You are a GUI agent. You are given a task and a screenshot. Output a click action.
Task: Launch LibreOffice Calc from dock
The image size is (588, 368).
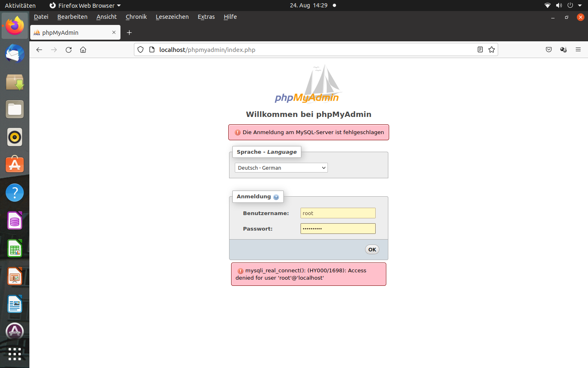[15, 248]
